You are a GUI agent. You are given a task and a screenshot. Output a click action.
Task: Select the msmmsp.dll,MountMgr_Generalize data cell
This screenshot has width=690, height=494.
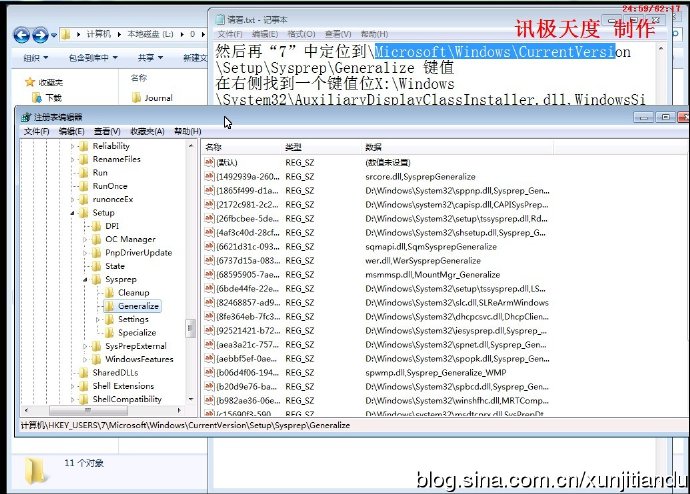pos(433,274)
